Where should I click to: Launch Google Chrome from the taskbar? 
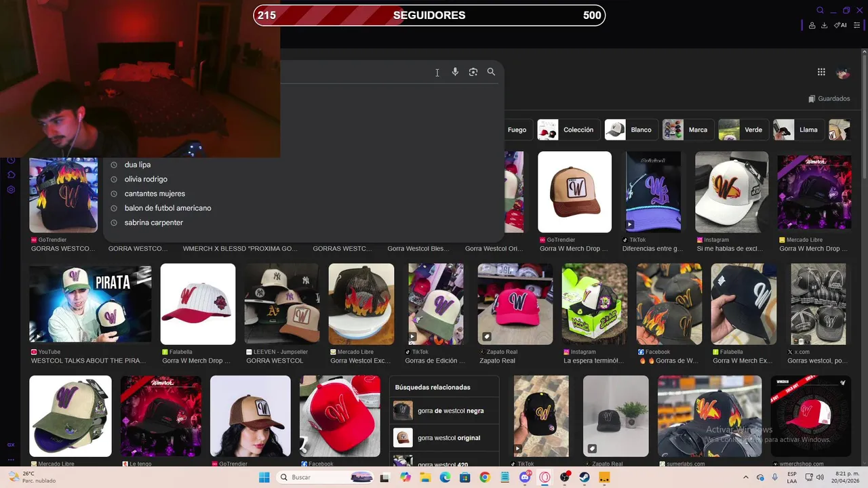point(485,478)
